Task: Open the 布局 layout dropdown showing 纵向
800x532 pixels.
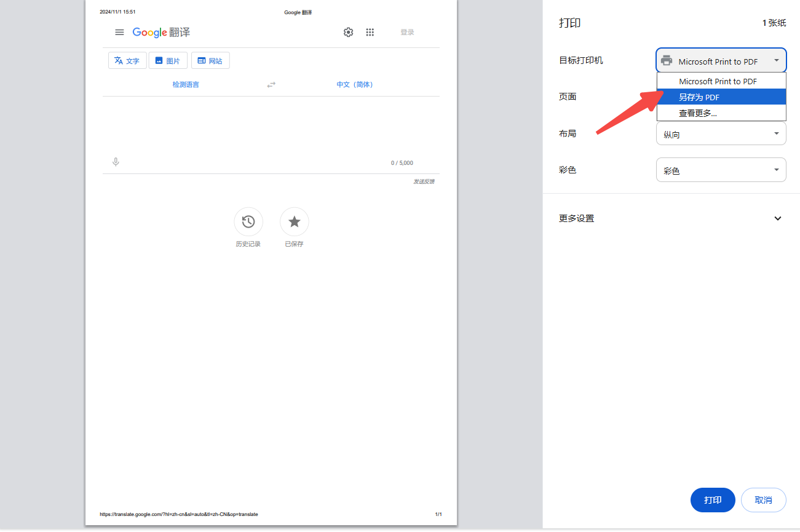Action: click(721, 133)
